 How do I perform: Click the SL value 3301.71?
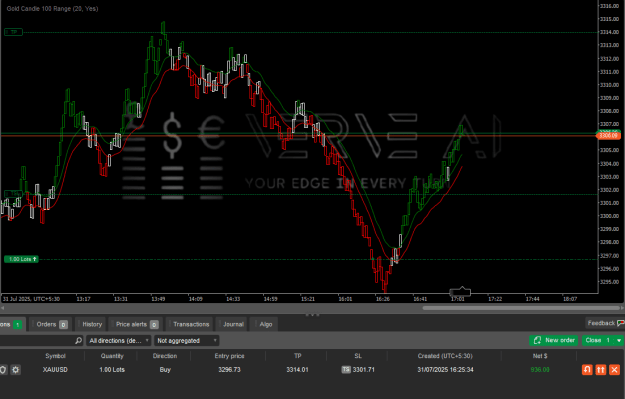[364, 370]
